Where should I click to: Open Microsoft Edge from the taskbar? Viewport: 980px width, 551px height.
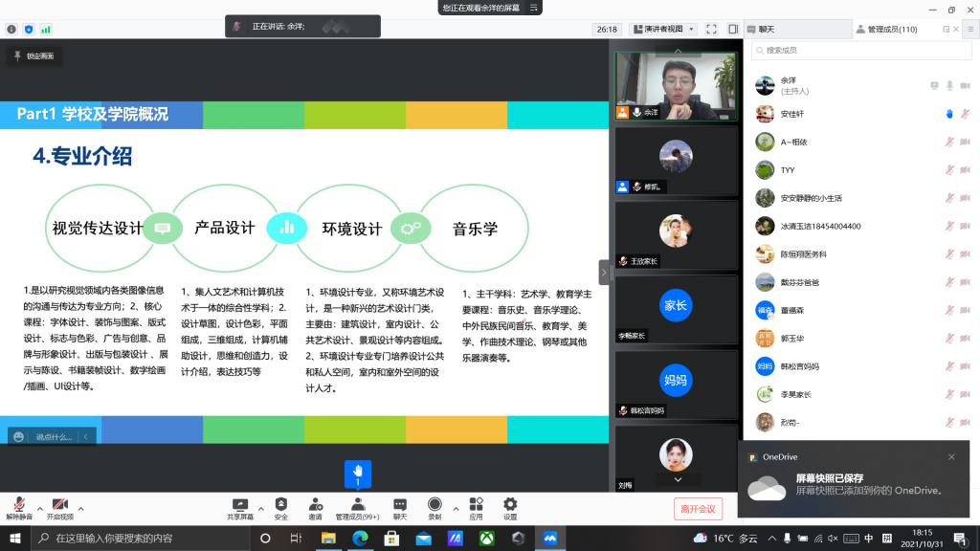(360, 539)
